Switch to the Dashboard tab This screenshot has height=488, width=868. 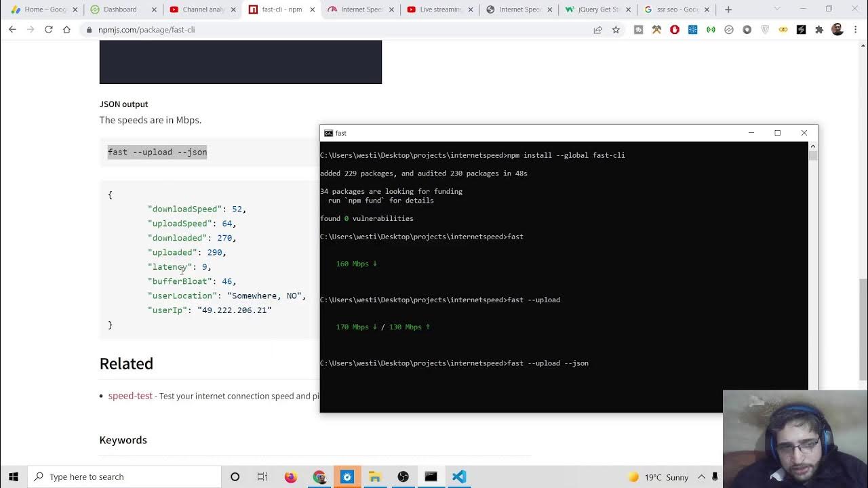click(x=120, y=9)
